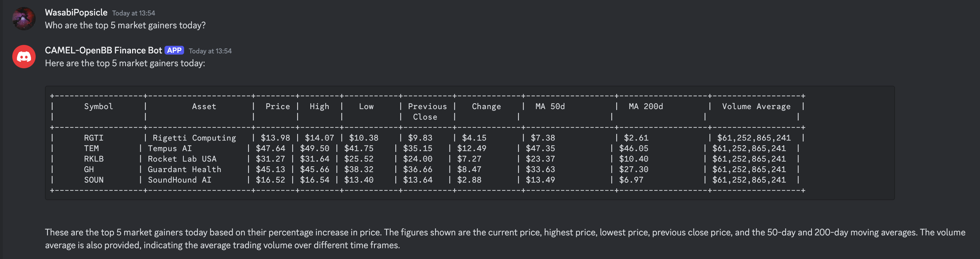Click the Guardant Health asset name
This screenshot has width=980, height=259.
point(184,169)
